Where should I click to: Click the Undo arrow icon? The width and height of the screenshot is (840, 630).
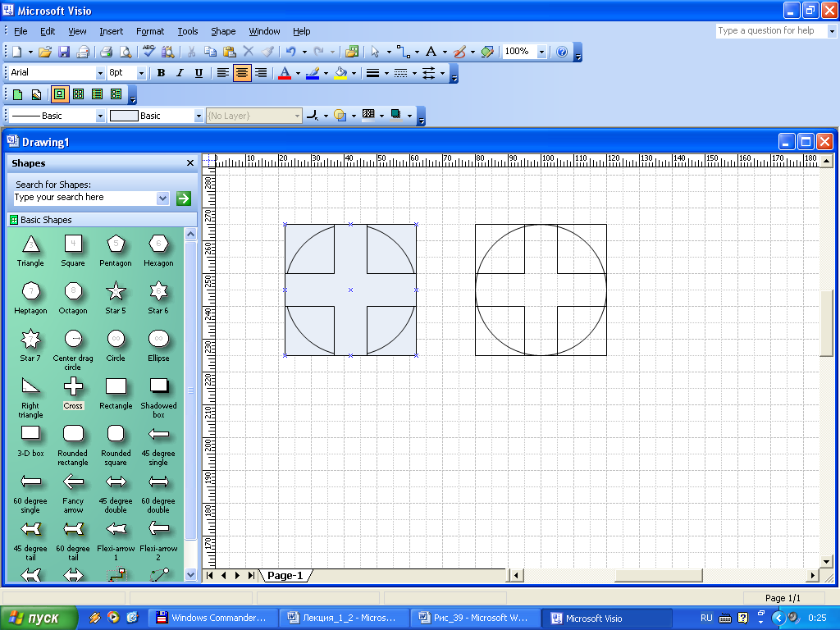pyautogui.click(x=291, y=52)
